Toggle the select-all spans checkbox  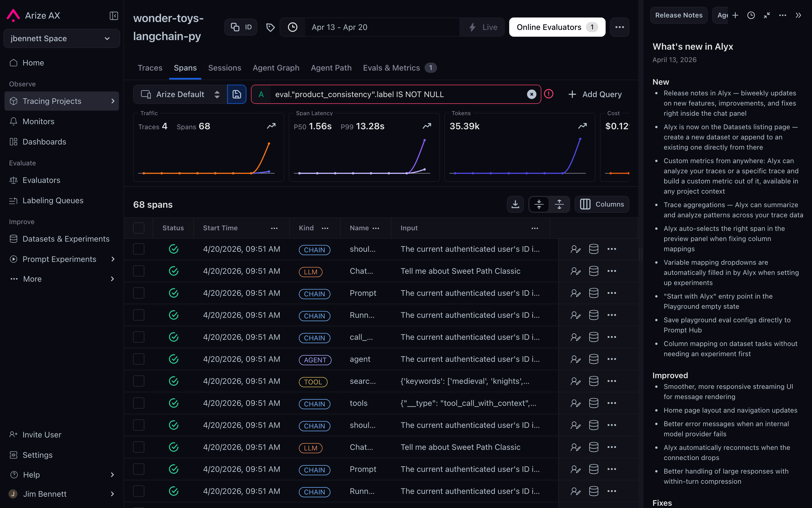[x=139, y=228]
